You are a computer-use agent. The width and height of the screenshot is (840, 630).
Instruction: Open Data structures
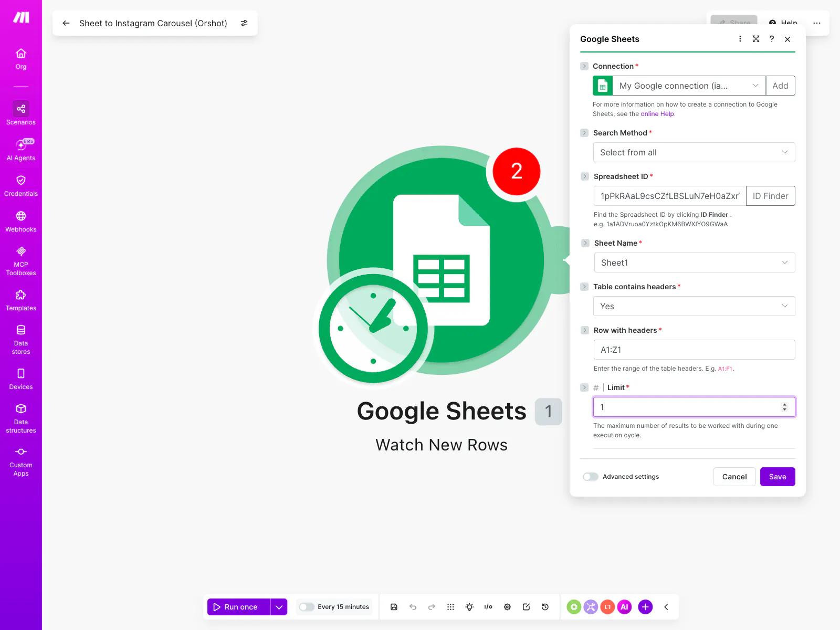coord(21,418)
